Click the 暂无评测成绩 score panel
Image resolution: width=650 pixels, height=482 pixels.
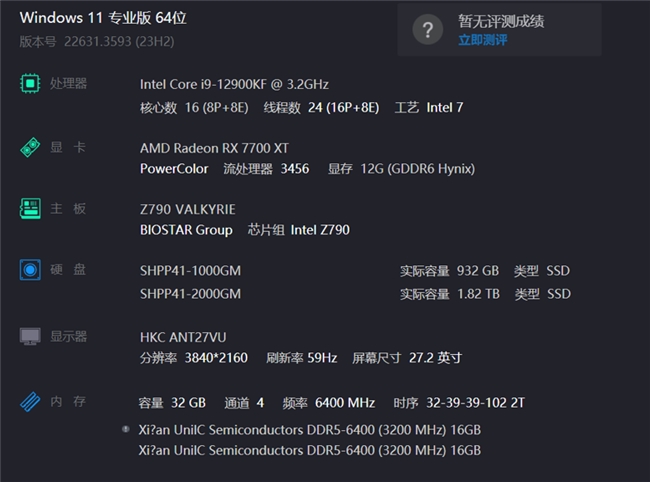click(499, 29)
